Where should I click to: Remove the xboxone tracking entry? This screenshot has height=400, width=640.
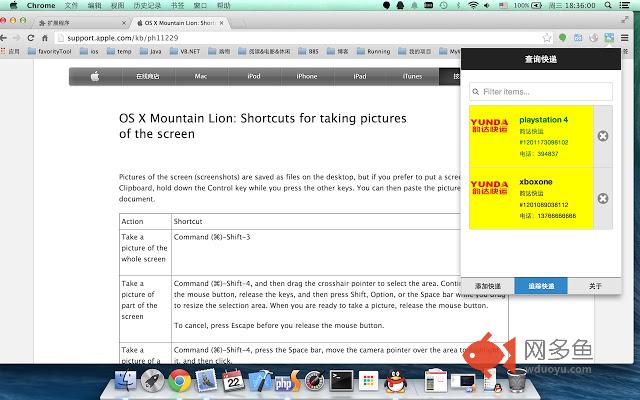(603, 198)
